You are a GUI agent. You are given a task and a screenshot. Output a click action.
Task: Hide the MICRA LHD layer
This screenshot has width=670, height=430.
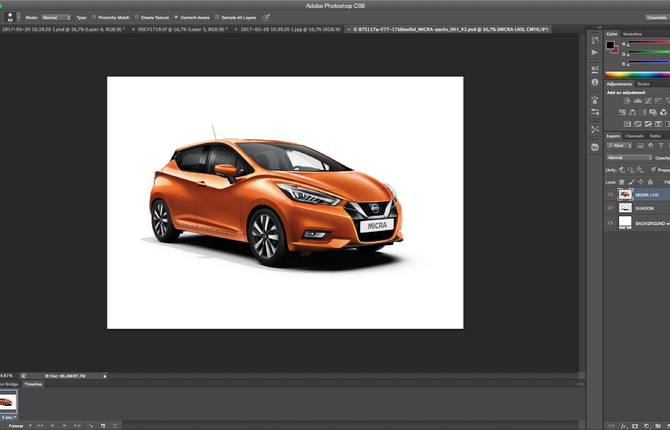click(x=610, y=195)
